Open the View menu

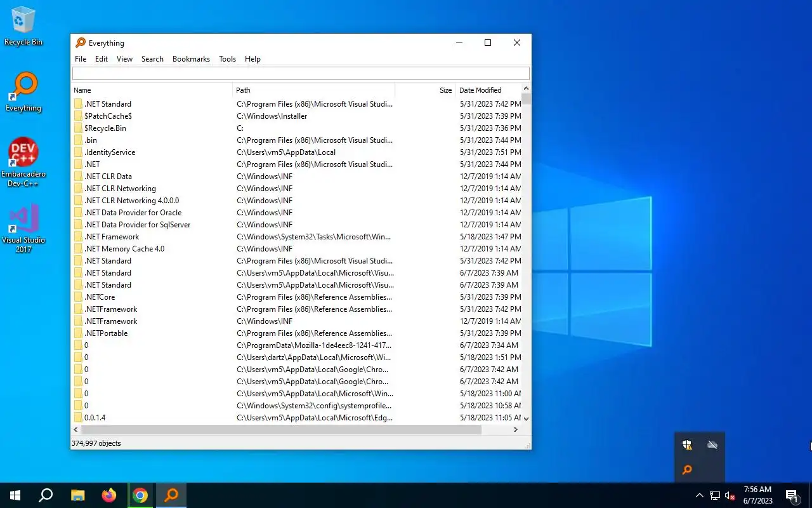click(124, 59)
